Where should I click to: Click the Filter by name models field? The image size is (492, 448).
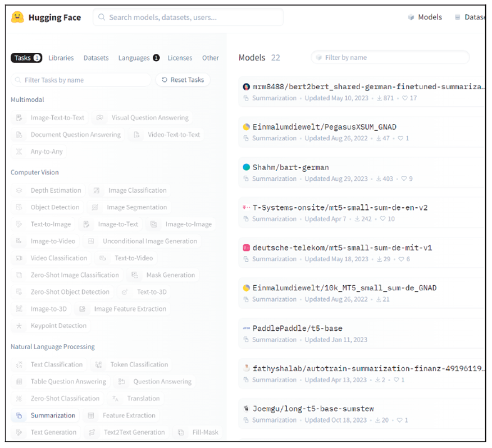coord(390,57)
